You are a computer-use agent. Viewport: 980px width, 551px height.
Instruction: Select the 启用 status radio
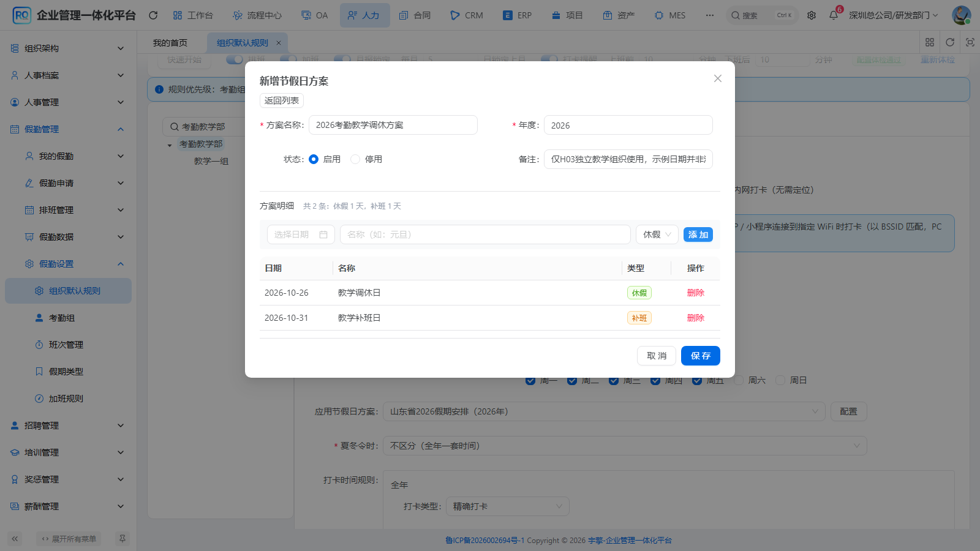point(314,159)
